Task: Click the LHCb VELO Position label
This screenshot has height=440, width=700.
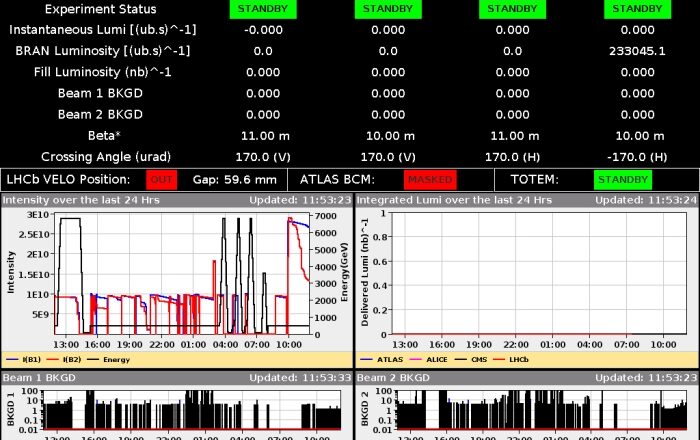Action: (x=68, y=179)
